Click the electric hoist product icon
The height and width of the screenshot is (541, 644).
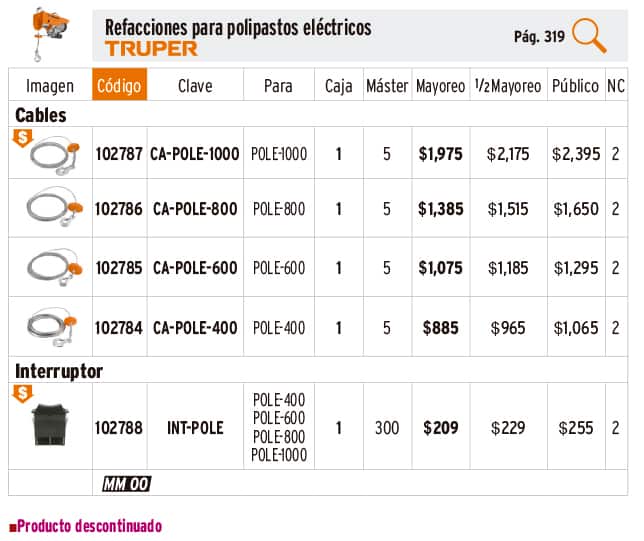coord(42,29)
